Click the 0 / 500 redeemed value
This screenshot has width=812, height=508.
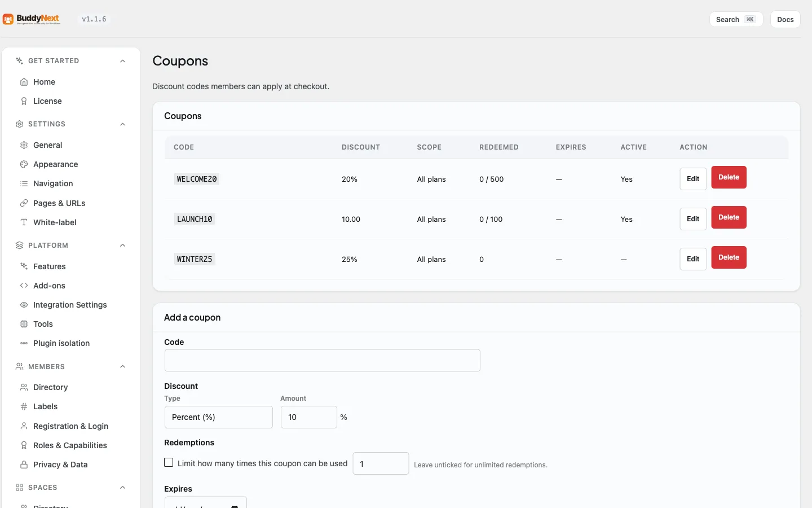tap(491, 179)
